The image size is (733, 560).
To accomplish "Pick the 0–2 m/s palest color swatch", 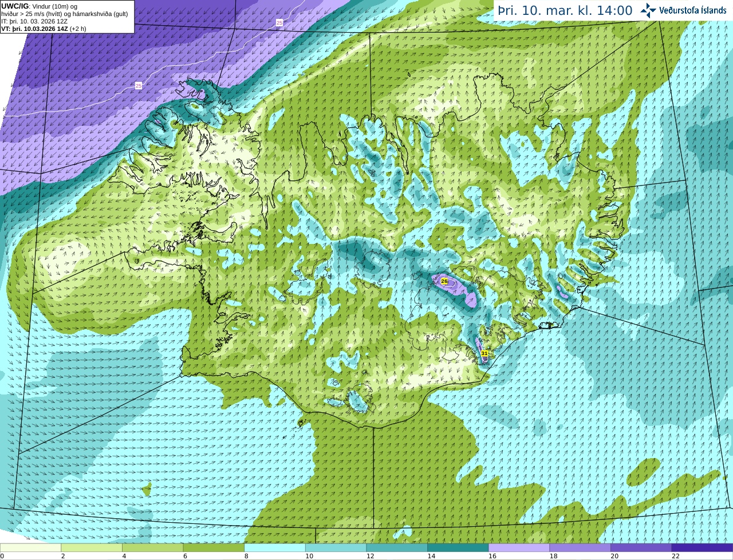I will (30, 547).
